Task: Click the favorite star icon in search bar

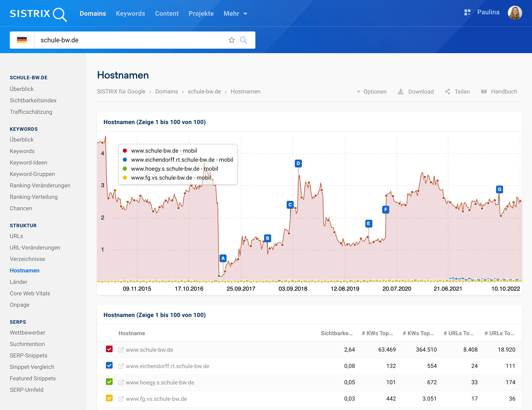Action: [x=231, y=40]
